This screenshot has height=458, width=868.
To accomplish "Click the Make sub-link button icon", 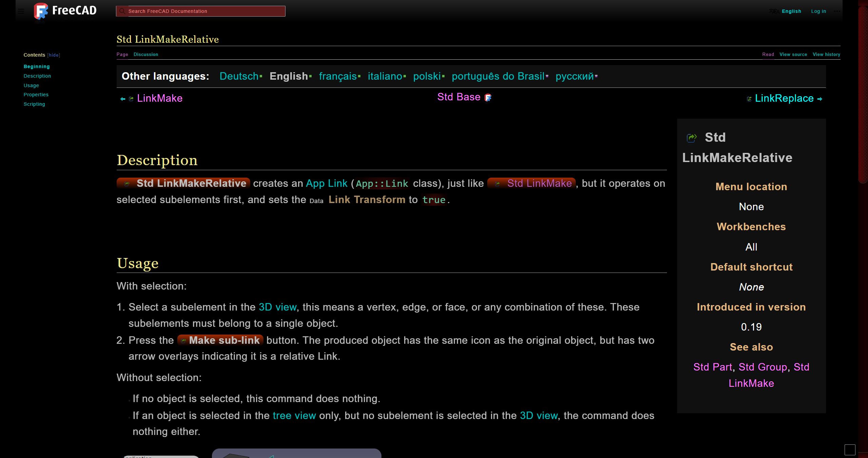I will [184, 340].
